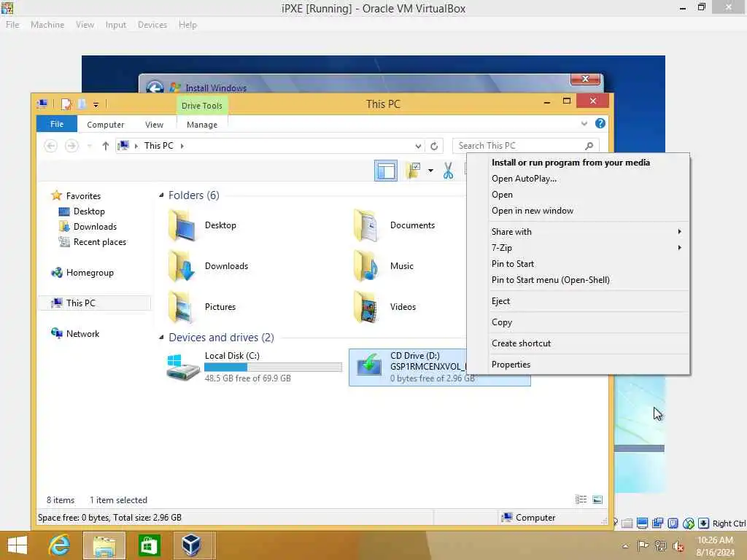Viewport: 747px width, 560px height.
Task: Switch to the Computer ribbon tab
Action: coord(105,124)
